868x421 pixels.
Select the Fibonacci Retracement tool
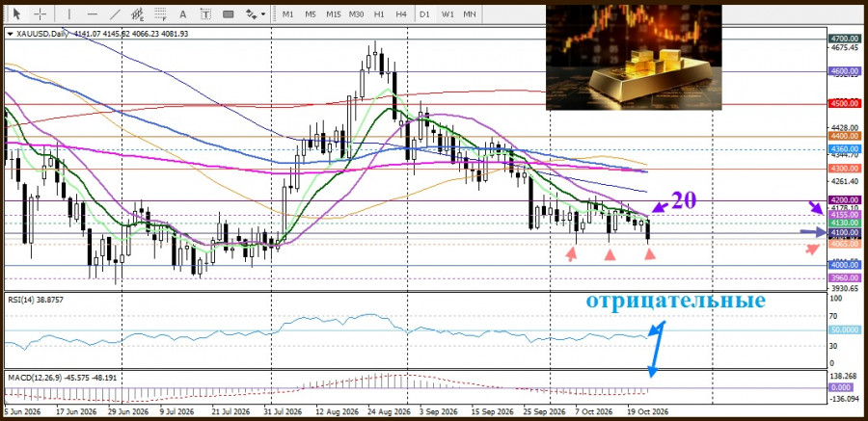click(x=160, y=13)
